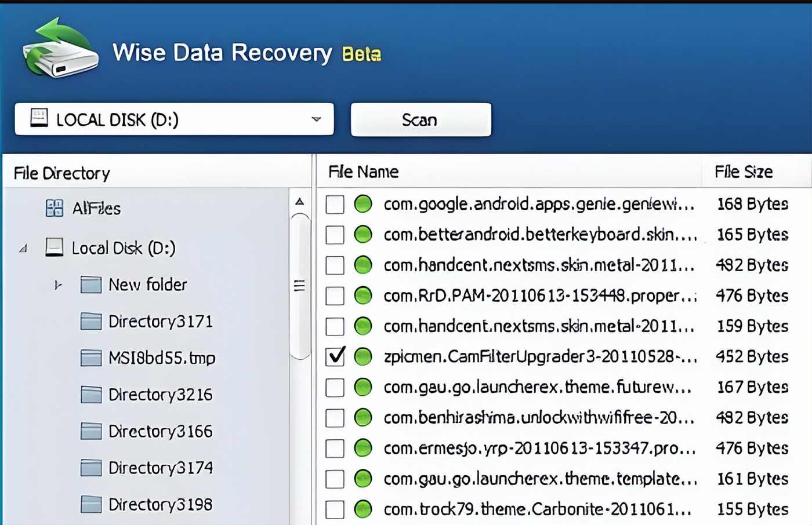Screen dimensions: 812x525
Task: Click green status dot for com.benhirashima.unlockwithwififree file
Action: pyautogui.click(x=363, y=418)
